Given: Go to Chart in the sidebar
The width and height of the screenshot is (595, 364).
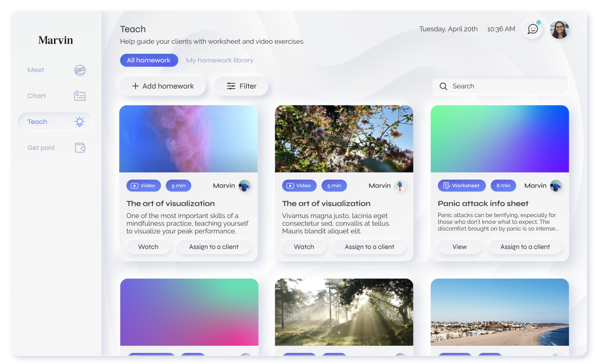Looking at the screenshot, I should pos(56,96).
